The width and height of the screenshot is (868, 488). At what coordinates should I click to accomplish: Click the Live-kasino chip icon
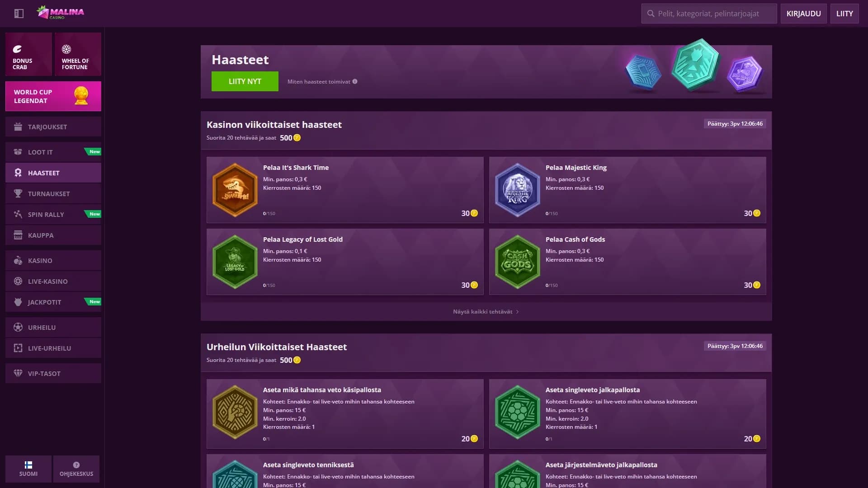point(18,282)
